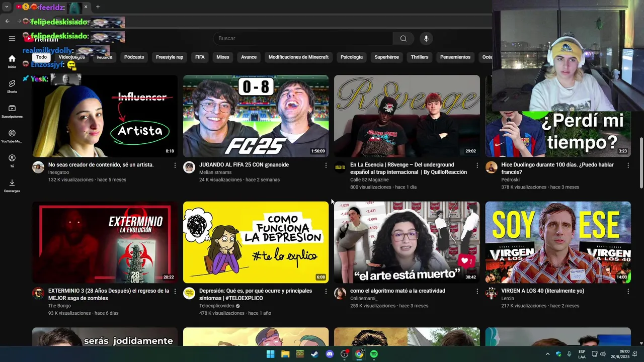
Task: Click the browser back arrow
Action: tap(7, 21)
